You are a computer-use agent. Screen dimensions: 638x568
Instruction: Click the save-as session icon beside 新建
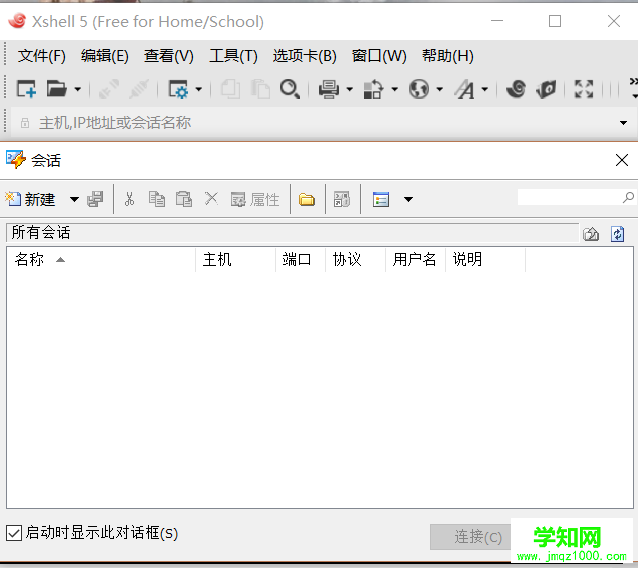95,199
